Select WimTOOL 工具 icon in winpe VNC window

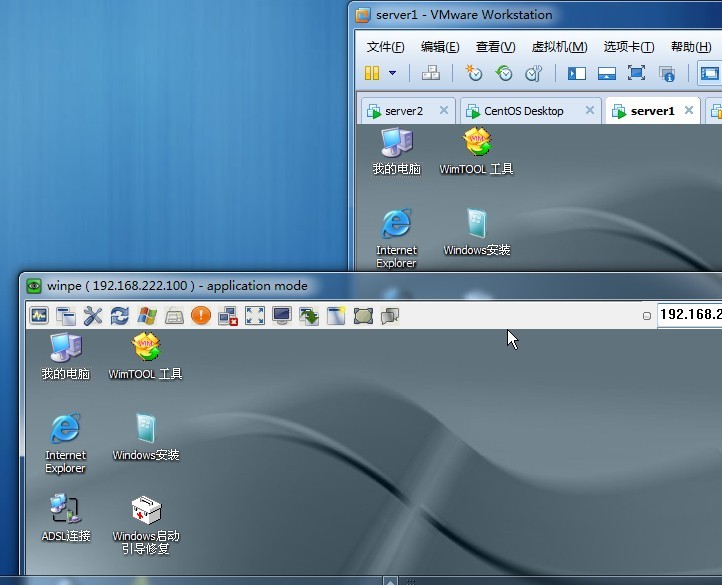tap(146, 357)
